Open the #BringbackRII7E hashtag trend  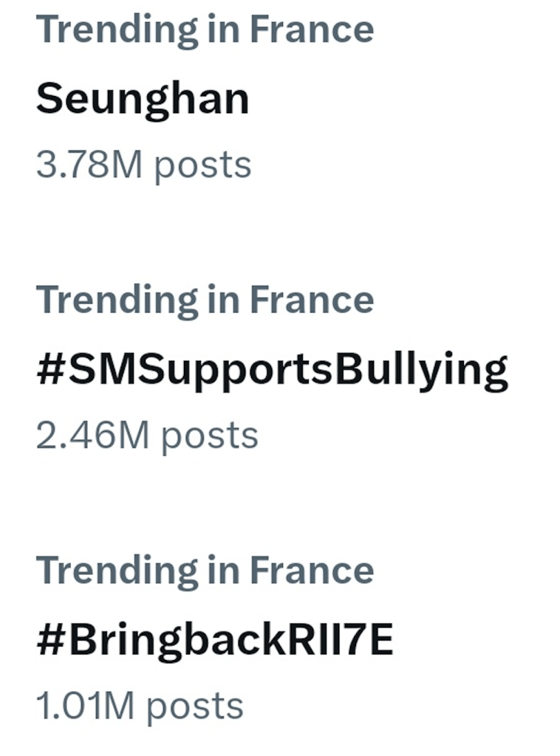(214, 641)
